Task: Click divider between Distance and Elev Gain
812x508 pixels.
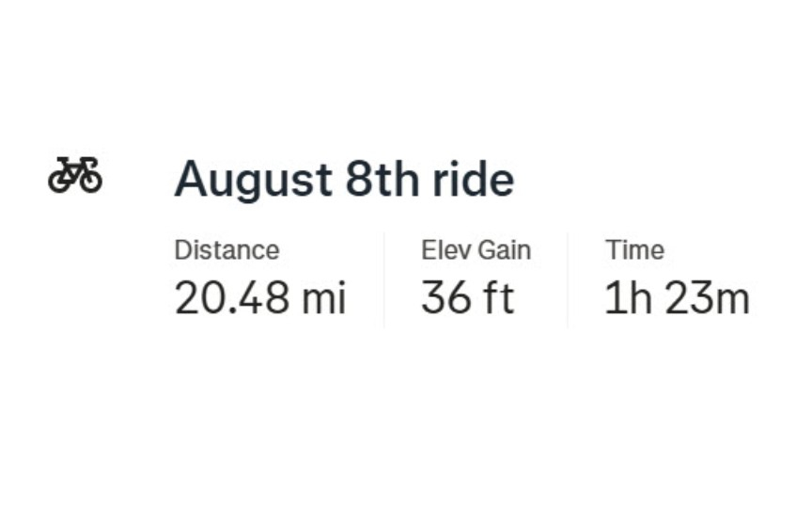Action: click(x=384, y=280)
